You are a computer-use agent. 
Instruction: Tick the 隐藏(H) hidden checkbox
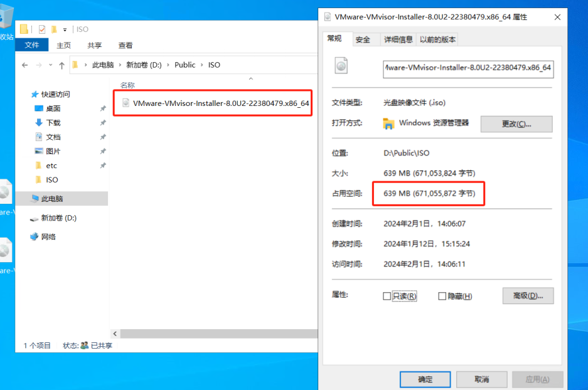pyautogui.click(x=442, y=297)
